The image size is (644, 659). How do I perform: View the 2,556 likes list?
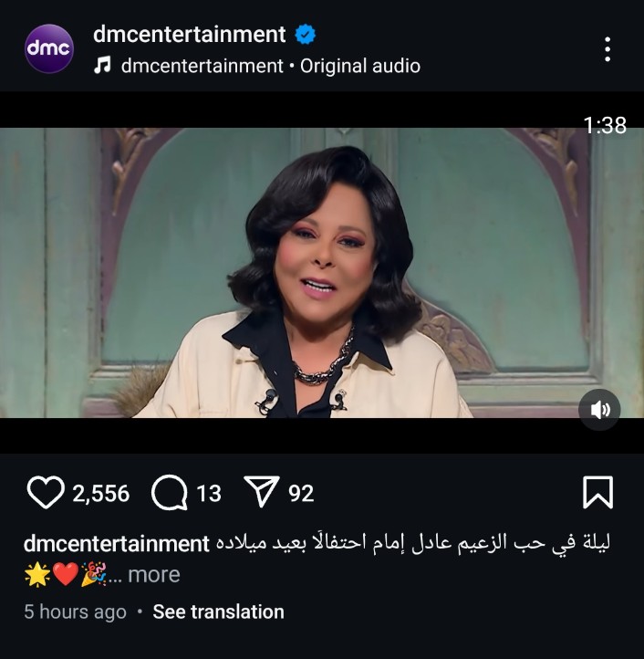pos(100,494)
